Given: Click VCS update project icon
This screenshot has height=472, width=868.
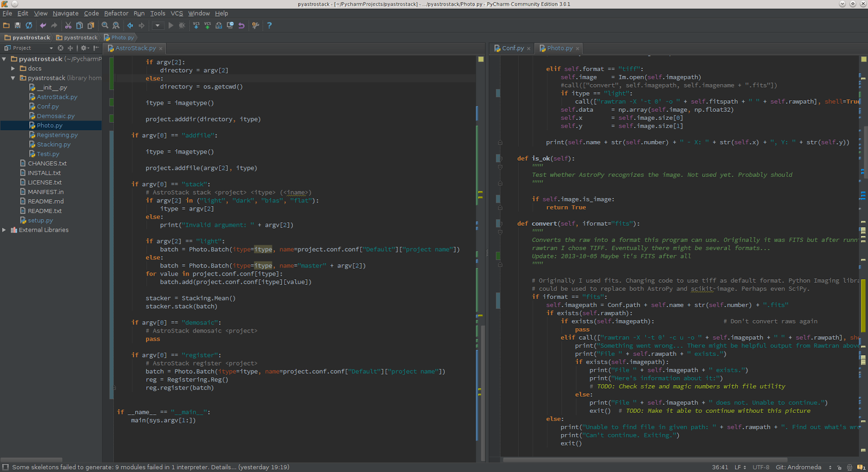Looking at the screenshot, I should pos(196,25).
